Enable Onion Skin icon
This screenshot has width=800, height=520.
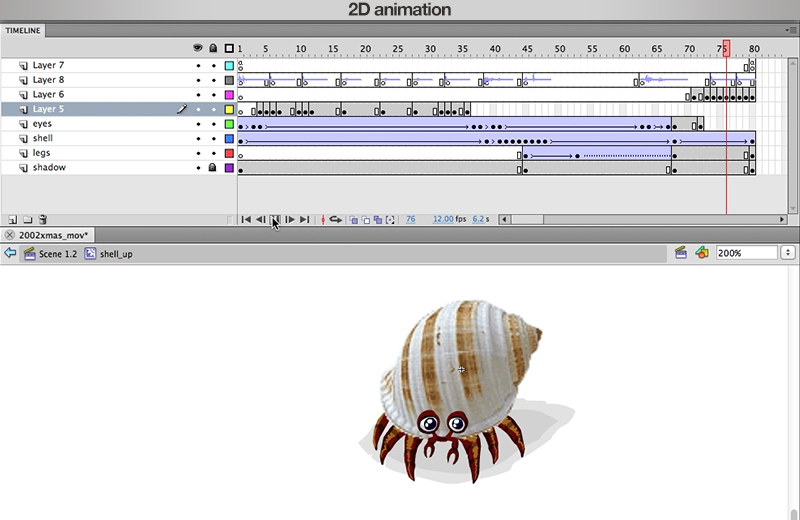click(354, 219)
